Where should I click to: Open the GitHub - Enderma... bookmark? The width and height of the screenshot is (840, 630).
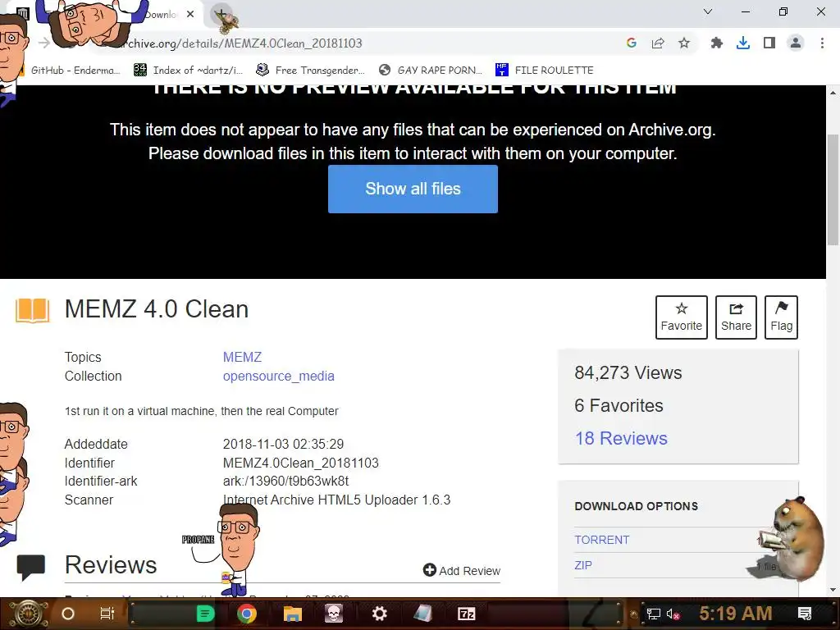click(x=71, y=71)
